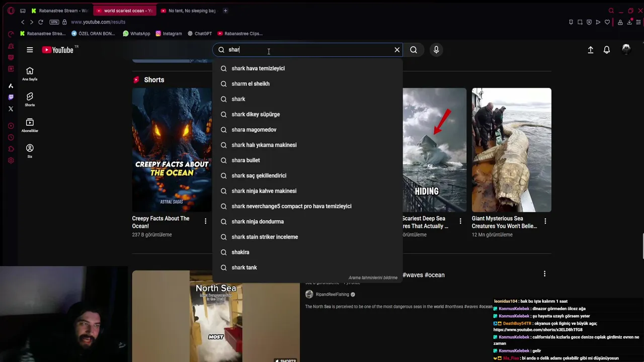Open more options for the #waves #ocean video

(544, 274)
